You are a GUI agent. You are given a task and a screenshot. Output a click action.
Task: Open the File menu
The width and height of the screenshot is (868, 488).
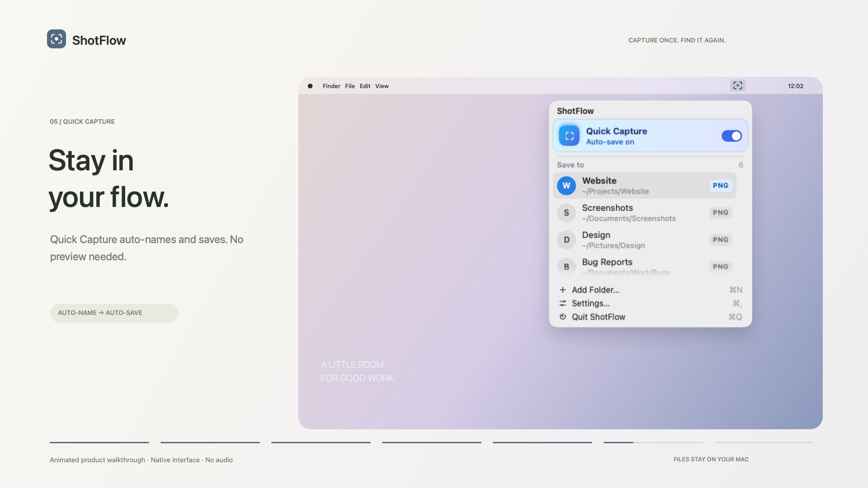[x=350, y=86]
